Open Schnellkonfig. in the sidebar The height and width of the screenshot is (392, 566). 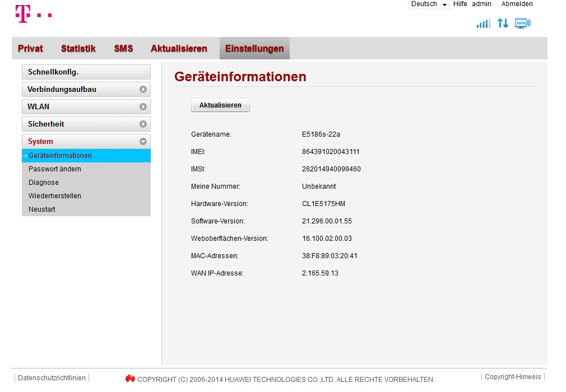click(86, 72)
